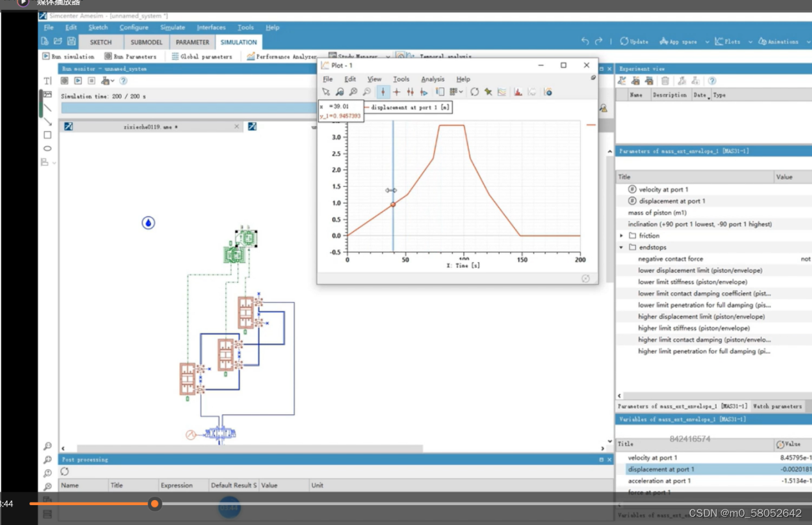Click delete trash icon in Experiment view

pyautogui.click(x=665, y=81)
